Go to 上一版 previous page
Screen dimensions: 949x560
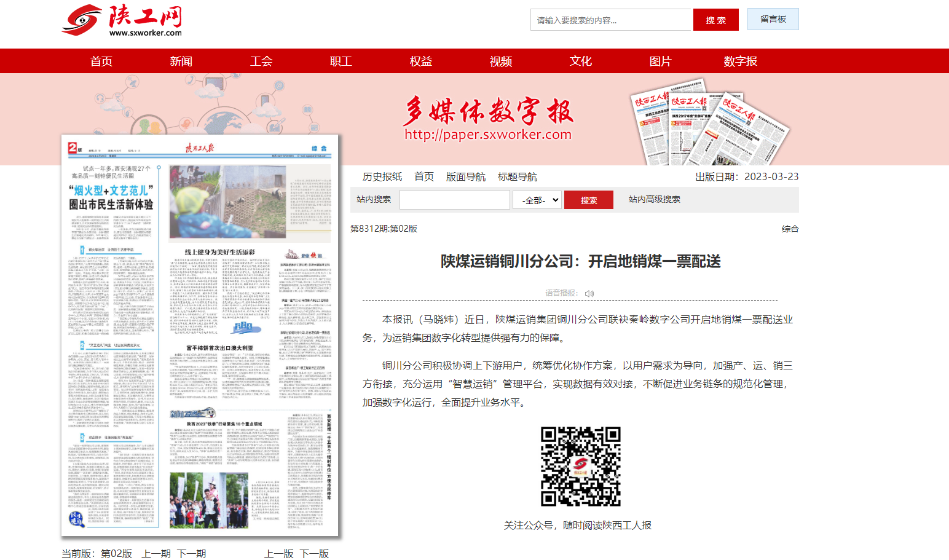pos(279,553)
